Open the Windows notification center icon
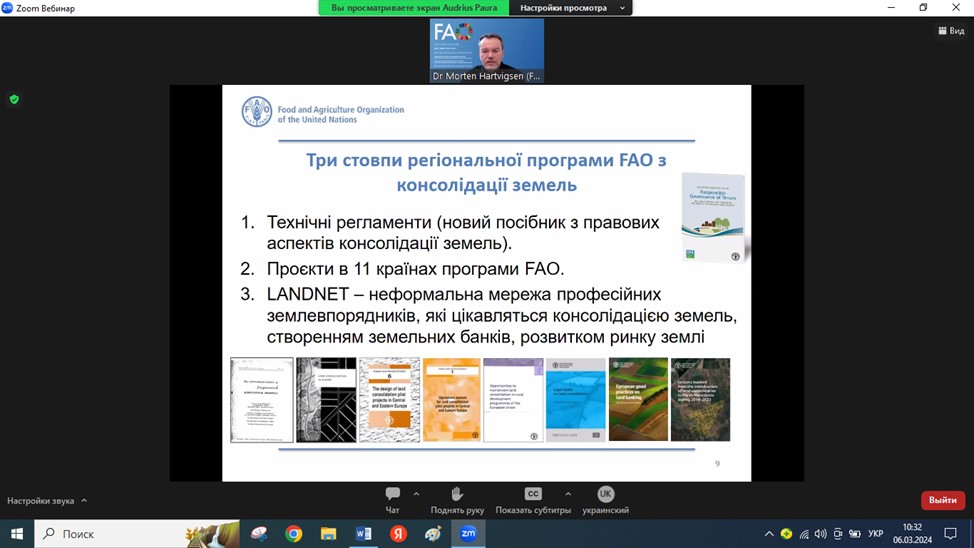The height and width of the screenshot is (548, 974). coord(950,534)
